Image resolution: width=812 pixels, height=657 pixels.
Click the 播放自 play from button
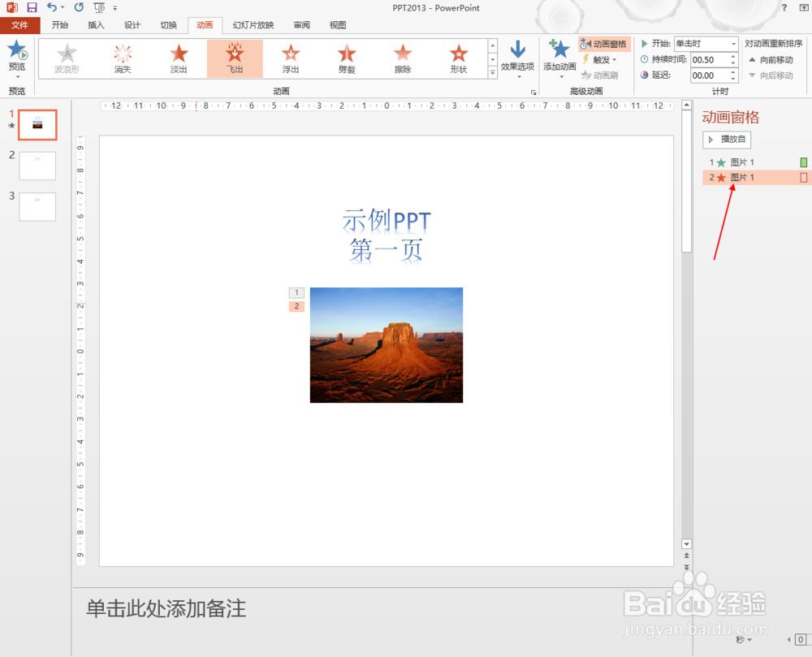point(727,139)
